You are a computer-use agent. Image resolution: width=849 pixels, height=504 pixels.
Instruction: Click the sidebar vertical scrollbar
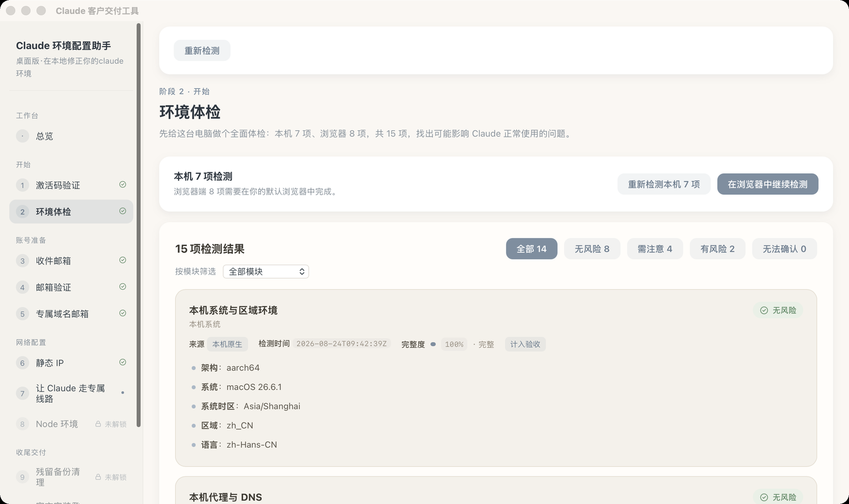pos(139,225)
